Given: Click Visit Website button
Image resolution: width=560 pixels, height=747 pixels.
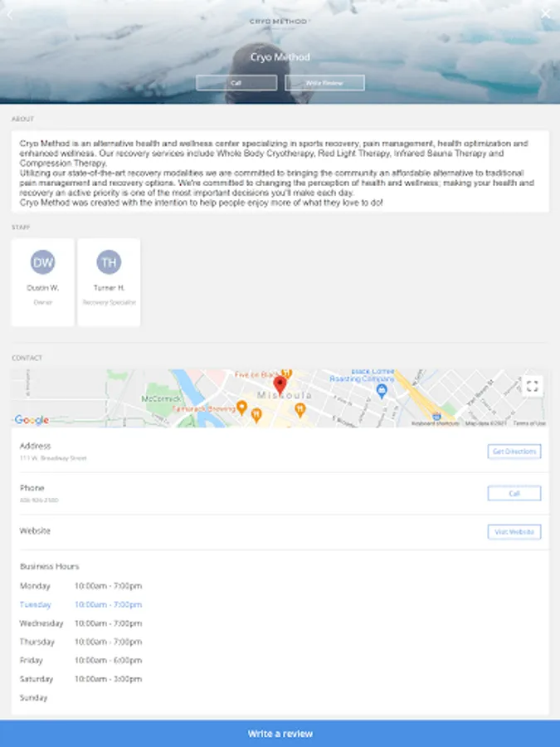Looking at the screenshot, I should click(x=514, y=532).
